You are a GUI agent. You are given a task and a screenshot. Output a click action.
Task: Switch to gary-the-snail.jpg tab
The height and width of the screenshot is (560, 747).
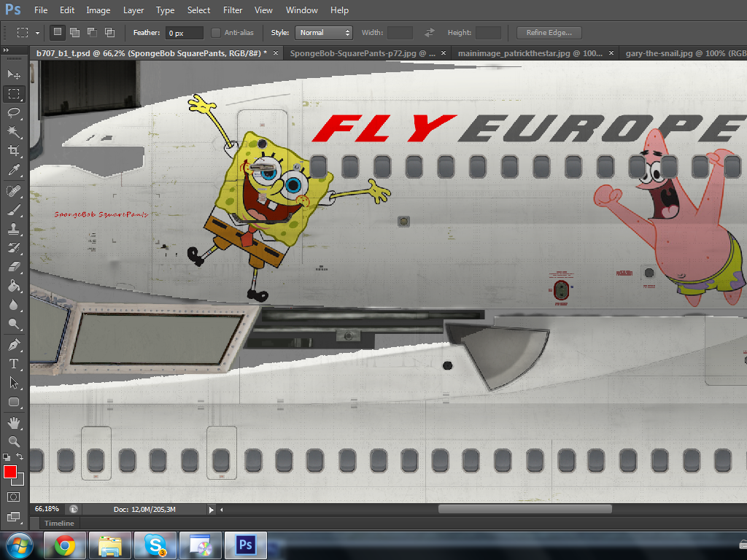684,53
